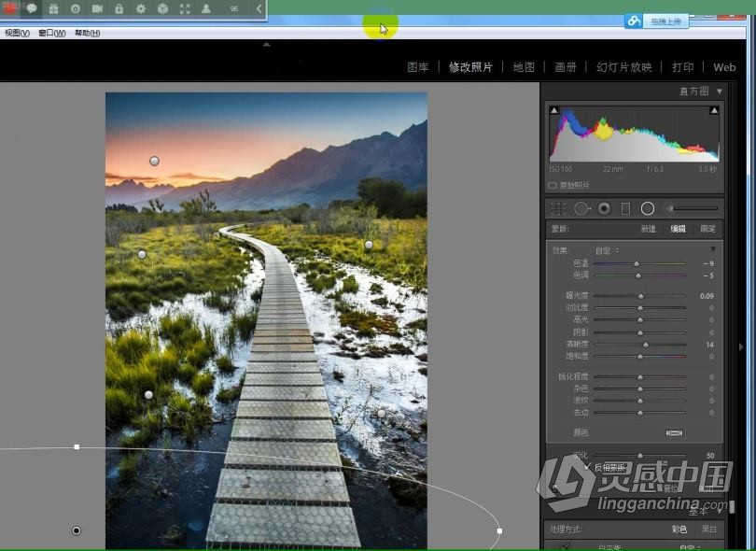The image size is (756, 551).
Task: Click the gift icon in recorder toolbar
Action: tap(53, 8)
